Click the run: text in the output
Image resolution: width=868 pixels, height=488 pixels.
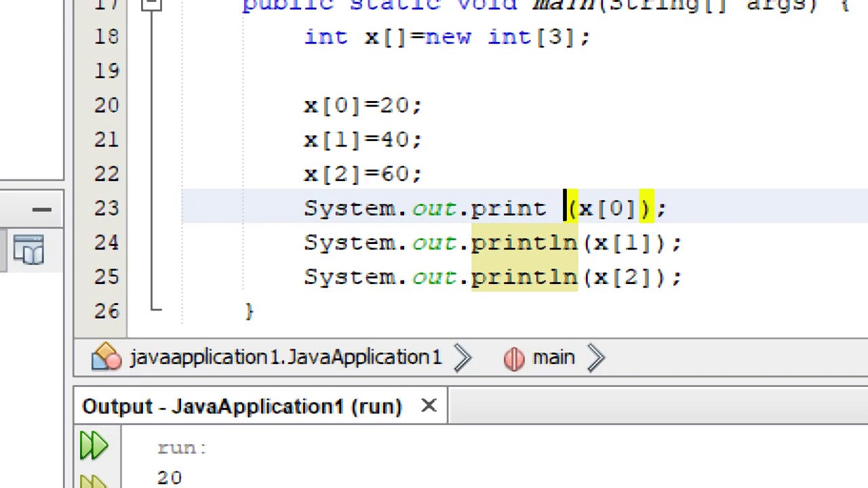(182, 448)
